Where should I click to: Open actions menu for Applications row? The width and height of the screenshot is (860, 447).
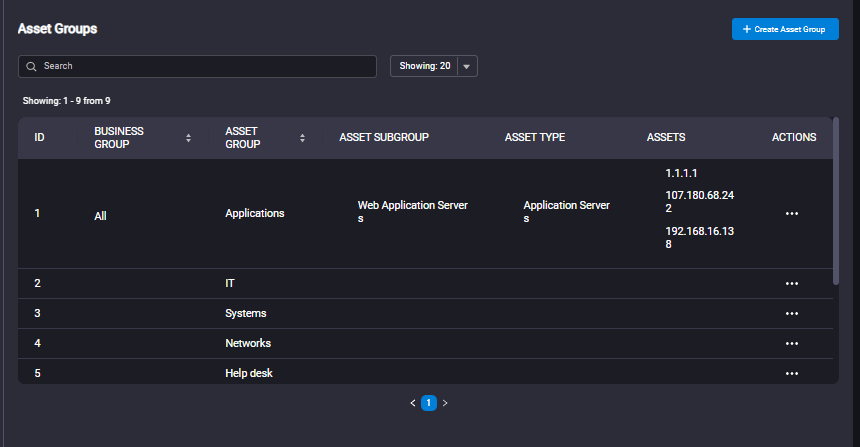pos(791,213)
